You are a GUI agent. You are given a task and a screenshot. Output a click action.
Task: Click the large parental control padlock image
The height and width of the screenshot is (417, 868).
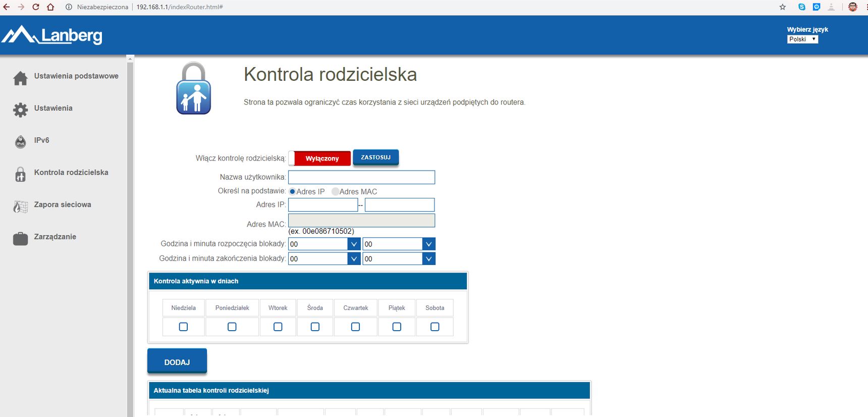pos(193,88)
